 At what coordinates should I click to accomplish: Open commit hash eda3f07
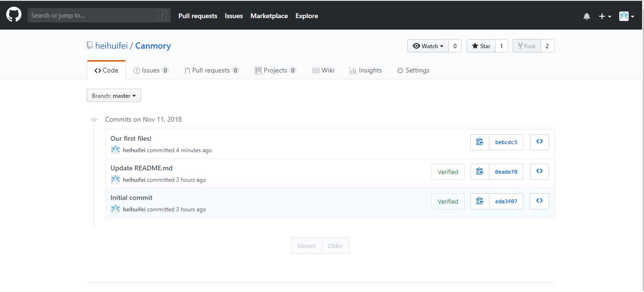(x=506, y=201)
